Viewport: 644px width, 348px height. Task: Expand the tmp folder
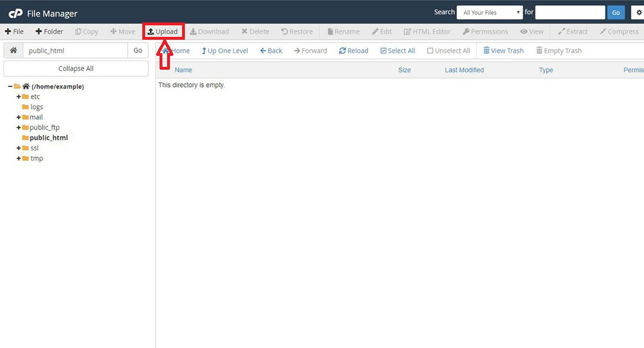click(18, 158)
